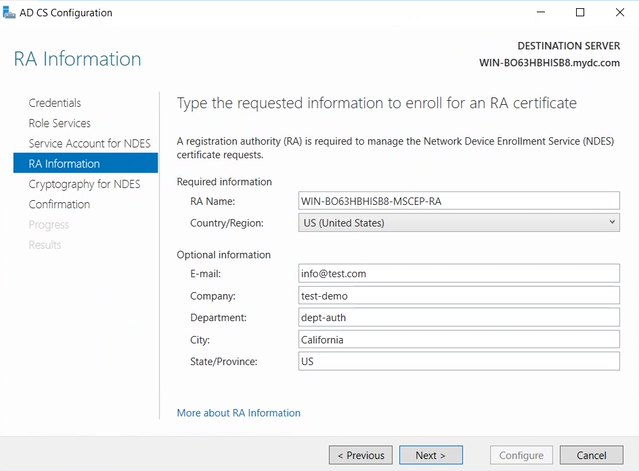Screen dimensions: 639x471
Task: Select the Credentials step in sidebar
Action: pyautogui.click(x=55, y=103)
